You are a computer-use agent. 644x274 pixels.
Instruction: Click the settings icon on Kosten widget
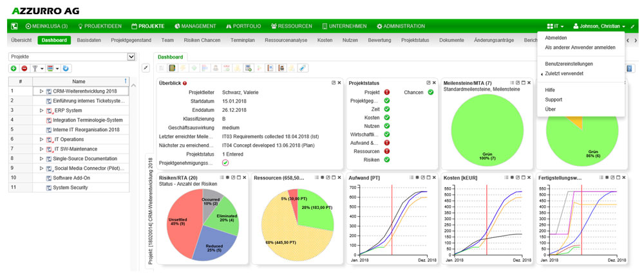[x=512, y=177]
